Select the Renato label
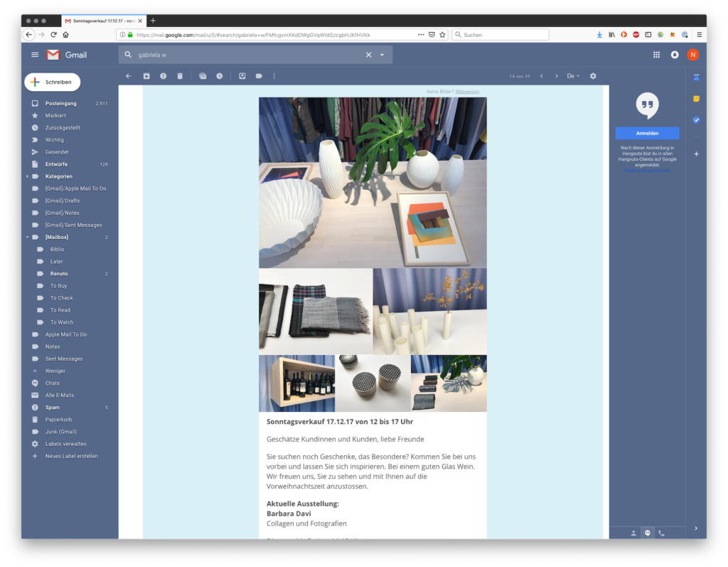728x567 pixels. (59, 274)
